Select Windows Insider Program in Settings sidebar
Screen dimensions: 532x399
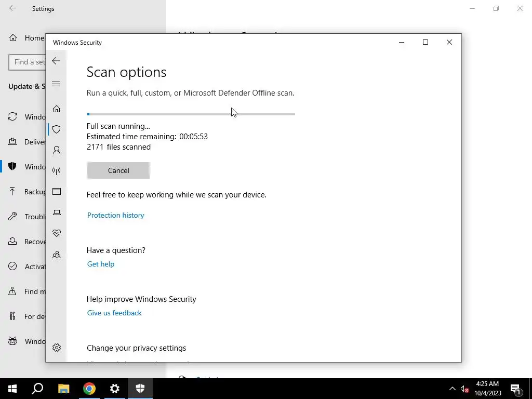(26, 341)
